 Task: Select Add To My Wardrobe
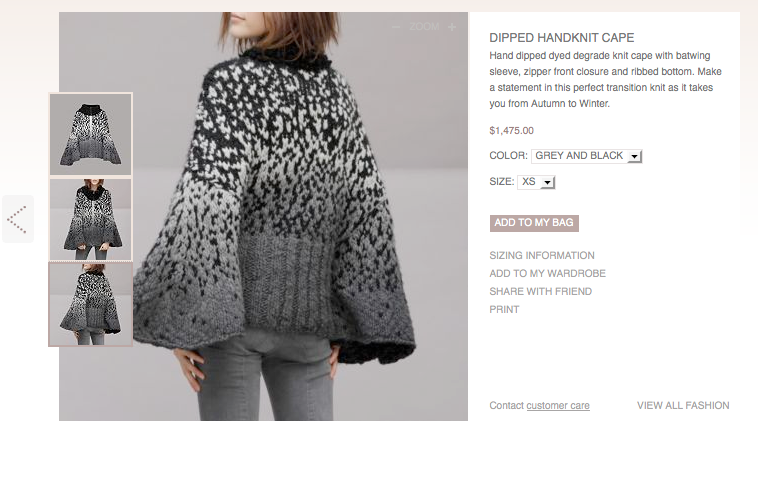547,274
